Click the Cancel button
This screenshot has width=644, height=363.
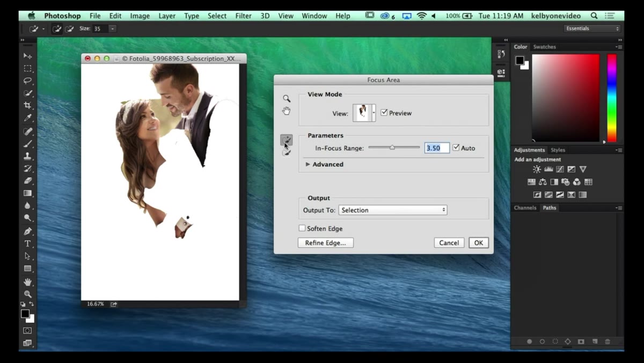(x=449, y=243)
